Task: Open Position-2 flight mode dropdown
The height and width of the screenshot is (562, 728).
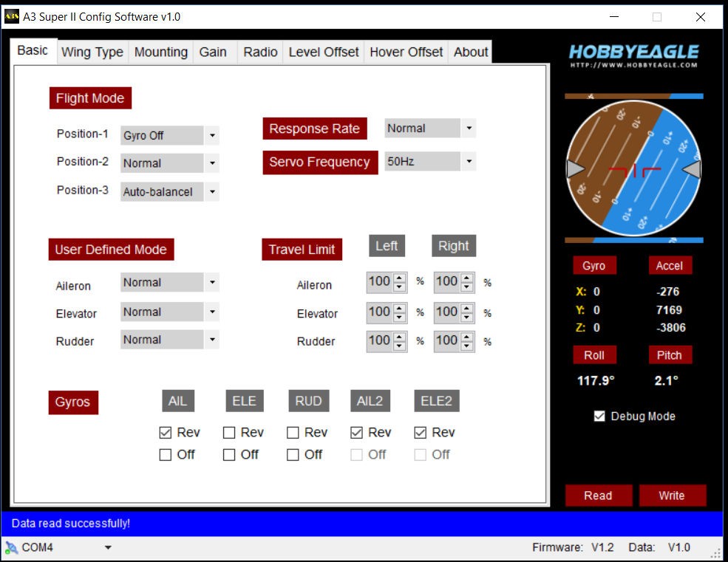Action: pyautogui.click(x=211, y=163)
